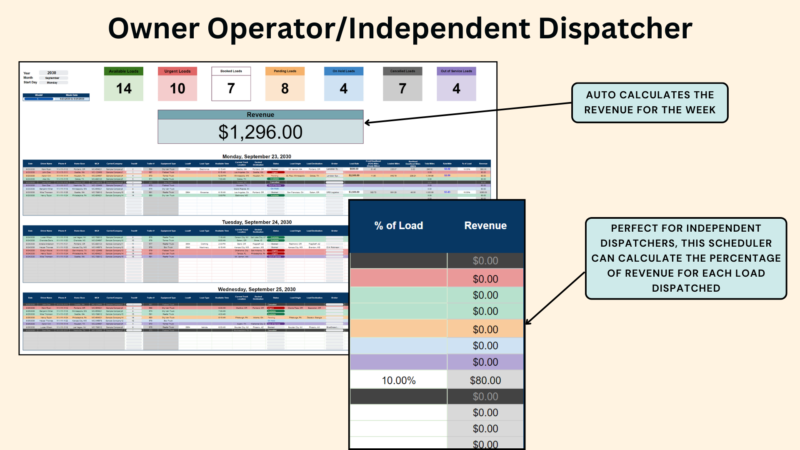Screen dimensions: 800x450
Task: Select the Out of Service Loads count of 4
Action: tap(456, 88)
